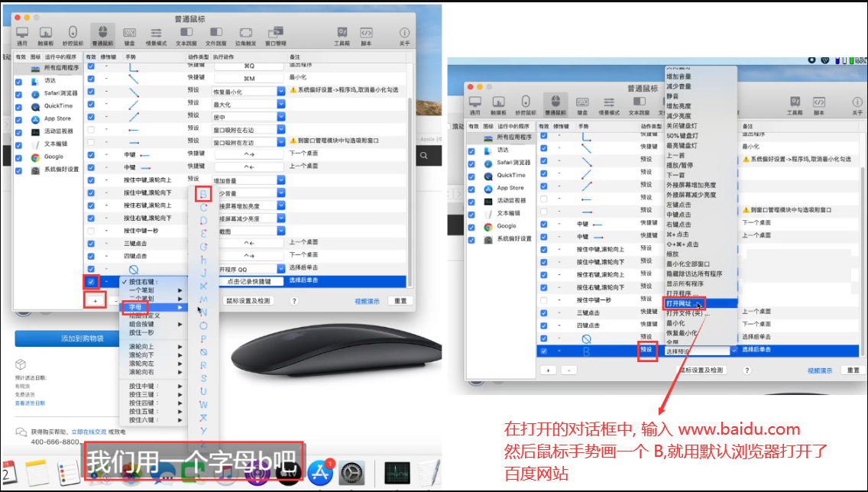Expand 最大化 dropdown in left window
Screen dimensions: 868x492
click(x=281, y=104)
